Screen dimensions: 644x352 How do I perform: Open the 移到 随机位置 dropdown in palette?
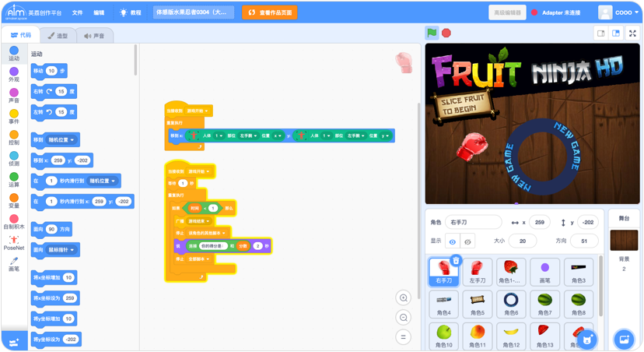(61, 140)
